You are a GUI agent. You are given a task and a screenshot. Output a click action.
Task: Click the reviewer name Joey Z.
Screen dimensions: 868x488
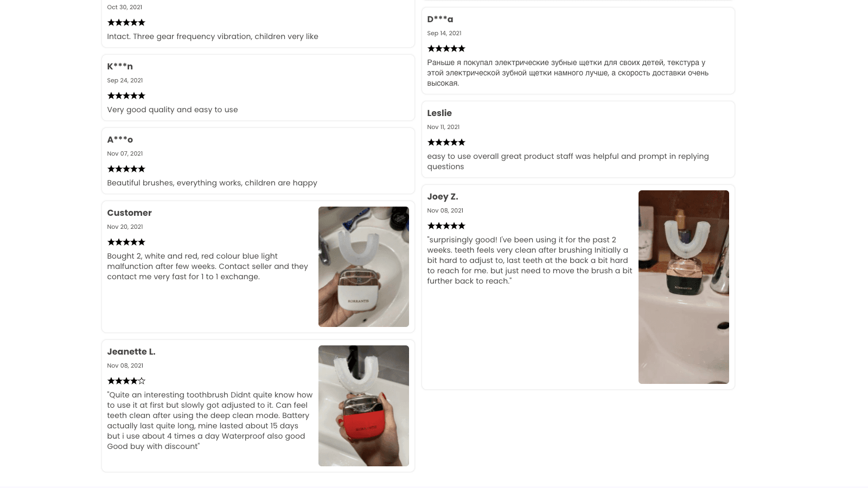coord(443,197)
